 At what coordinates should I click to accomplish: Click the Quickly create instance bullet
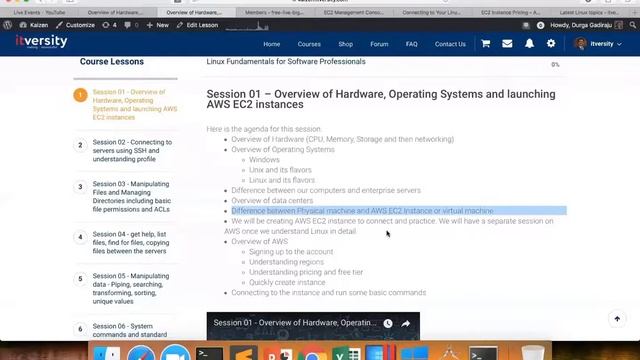point(287,282)
